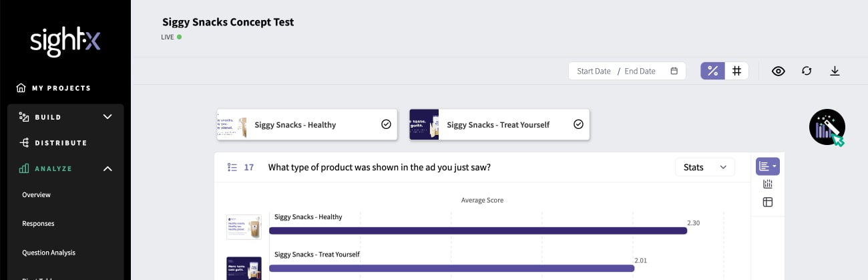This screenshot has height=280, width=868.
Task: Open the AI magic wand assistant
Action: (827, 127)
